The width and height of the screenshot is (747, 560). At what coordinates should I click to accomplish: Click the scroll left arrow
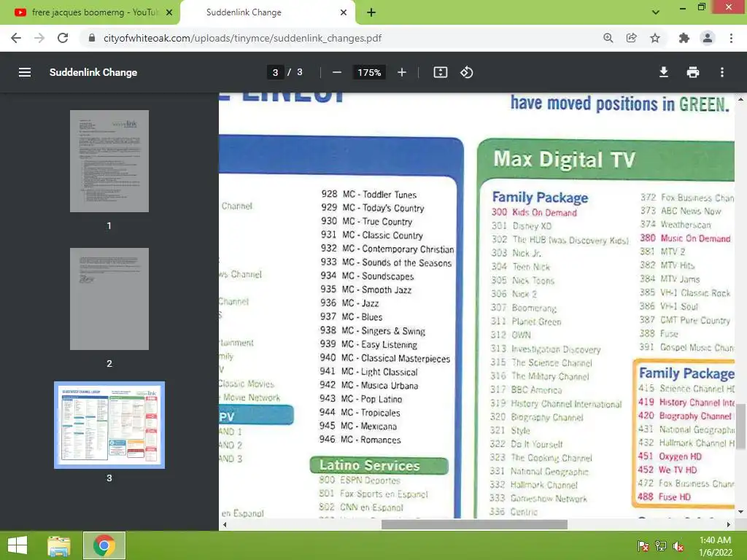click(225, 525)
